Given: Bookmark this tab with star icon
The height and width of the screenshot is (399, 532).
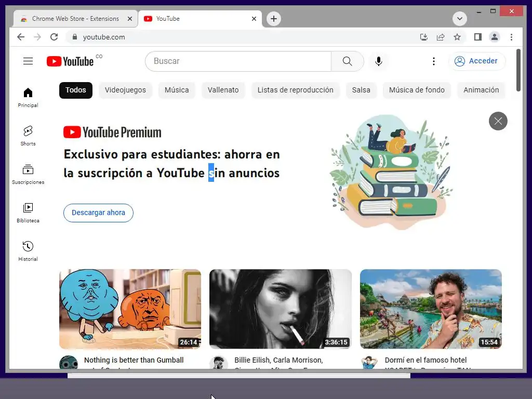Looking at the screenshot, I should point(457,37).
